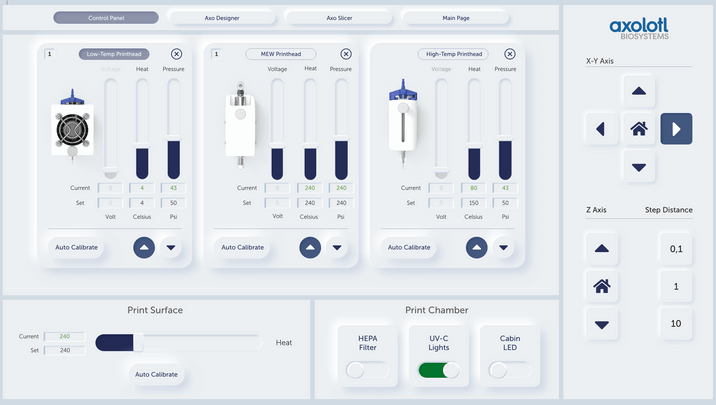Click up arrow in High-Temp Printhead panel
Image resolution: width=716 pixels, height=405 pixels.
click(476, 247)
